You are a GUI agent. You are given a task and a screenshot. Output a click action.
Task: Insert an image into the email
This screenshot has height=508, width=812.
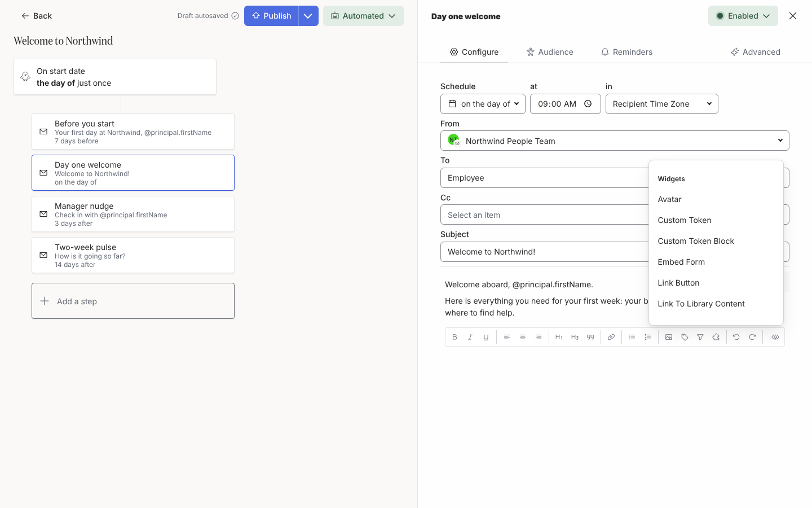(x=669, y=337)
